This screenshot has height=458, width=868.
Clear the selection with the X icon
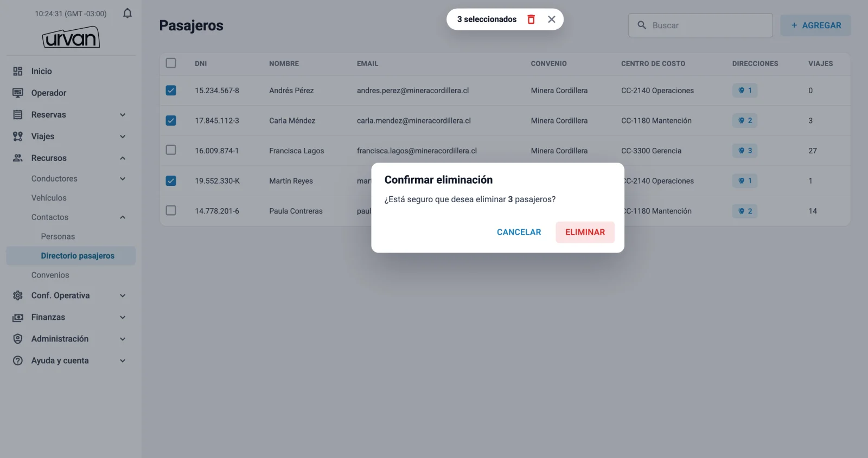coord(552,19)
